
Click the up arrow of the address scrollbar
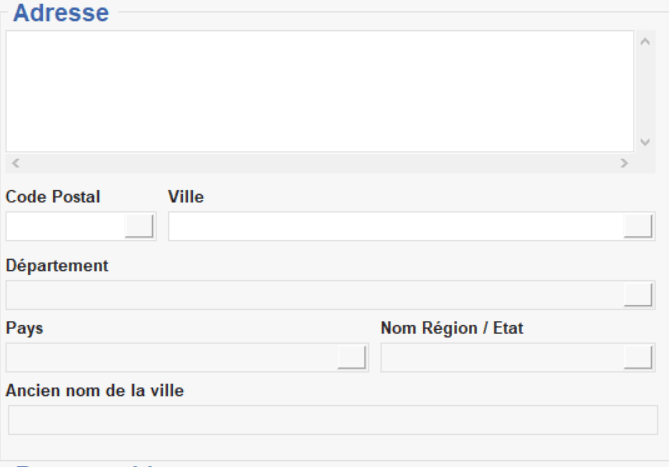(644, 43)
